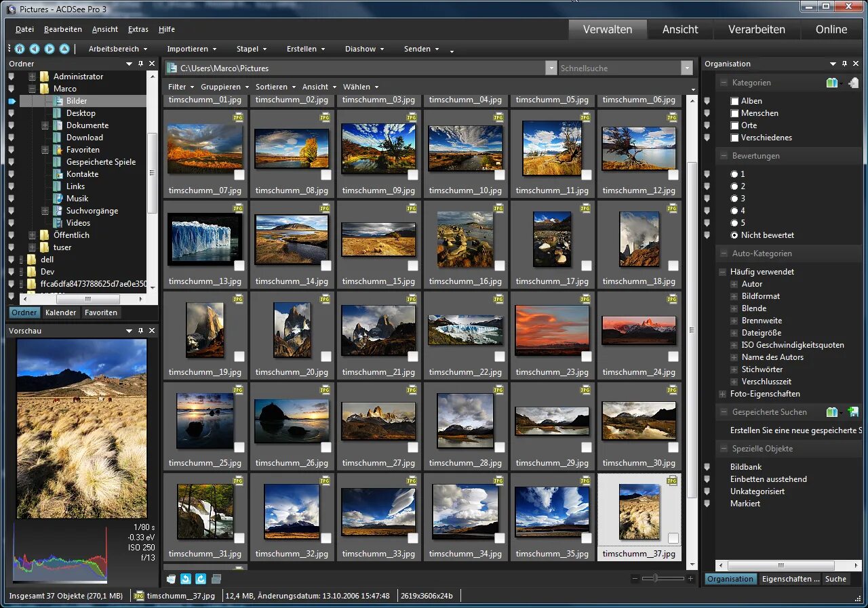Open the Importieren dropdown

(x=192, y=49)
